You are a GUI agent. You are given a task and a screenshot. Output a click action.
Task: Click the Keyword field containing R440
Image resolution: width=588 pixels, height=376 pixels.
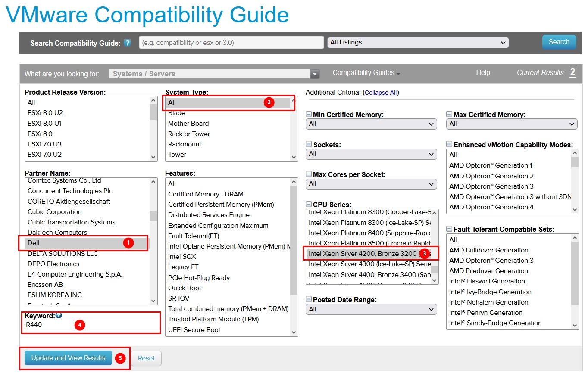[91, 325]
